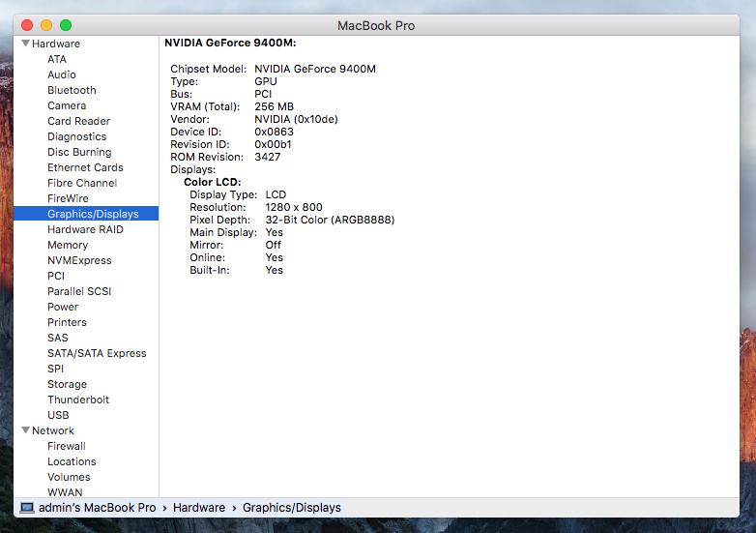Select Firewall under Network

coord(67,446)
